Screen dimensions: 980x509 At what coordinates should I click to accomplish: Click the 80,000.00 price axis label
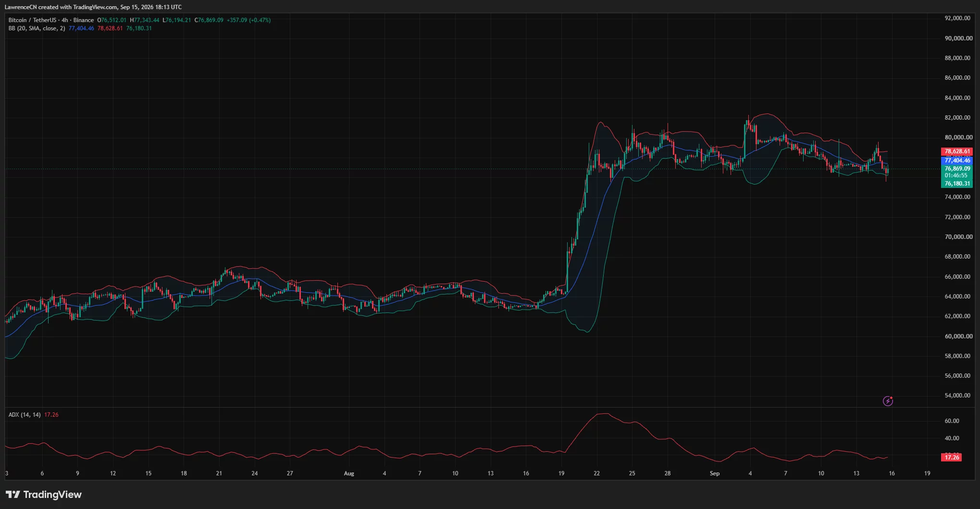[957, 137]
